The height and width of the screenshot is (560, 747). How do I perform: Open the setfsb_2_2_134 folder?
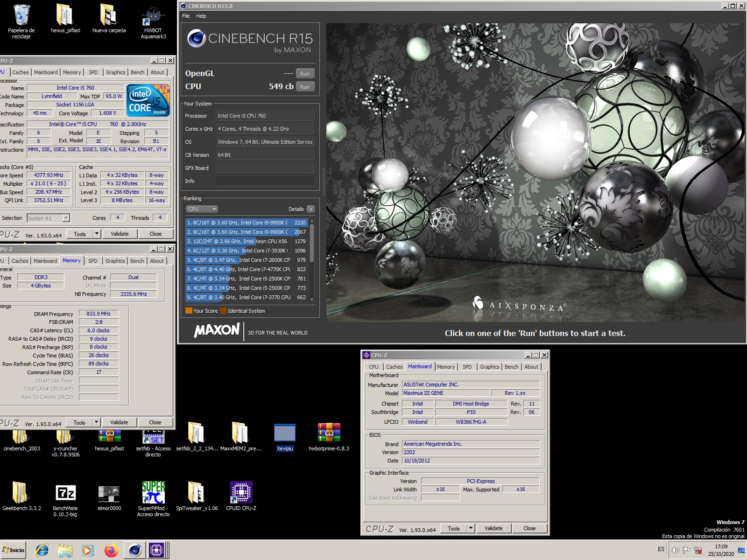click(197, 437)
